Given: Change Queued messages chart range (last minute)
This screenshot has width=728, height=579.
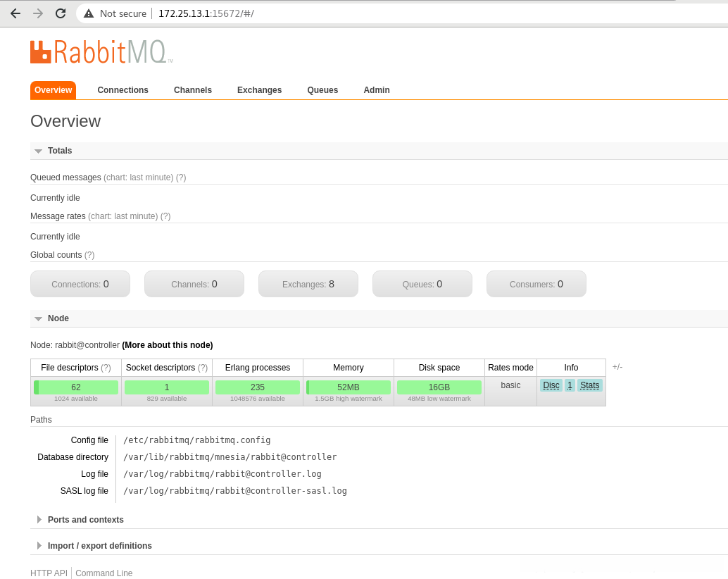Looking at the screenshot, I should coord(139,178).
